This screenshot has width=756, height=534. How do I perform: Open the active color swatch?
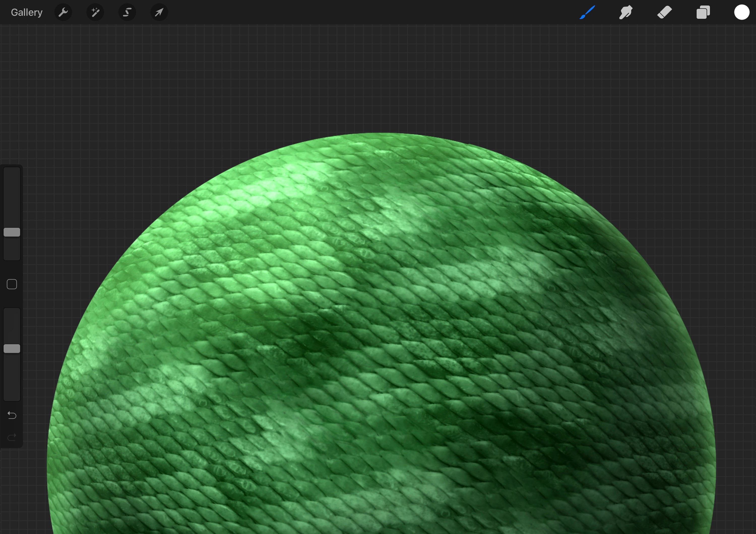coord(742,12)
